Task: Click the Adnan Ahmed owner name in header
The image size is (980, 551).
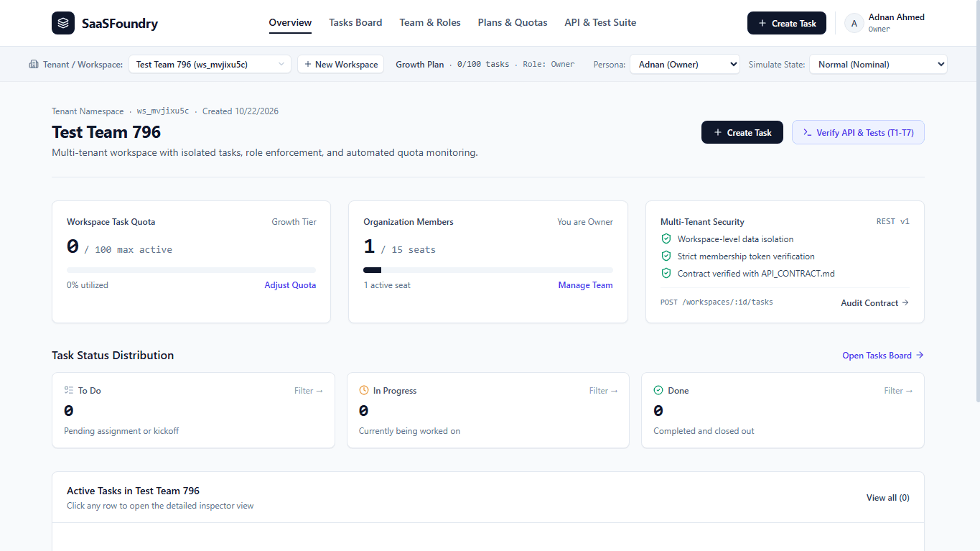Action: tap(897, 17)
